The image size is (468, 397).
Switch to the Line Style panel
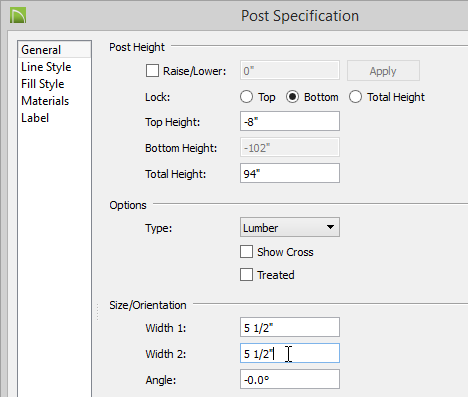(46, 67)
